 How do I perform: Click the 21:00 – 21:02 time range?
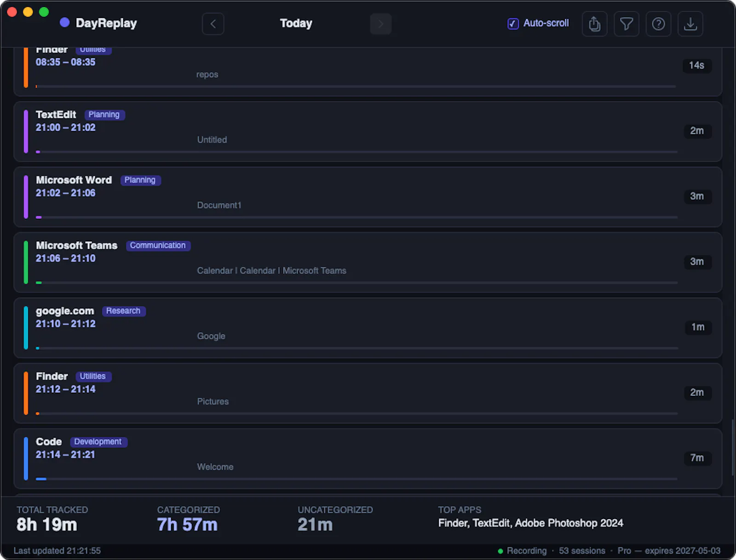[x=66, y=127]
